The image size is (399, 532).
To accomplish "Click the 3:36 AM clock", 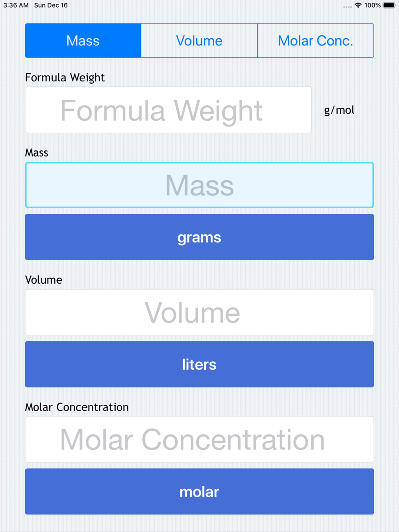I will click(16, 5).
